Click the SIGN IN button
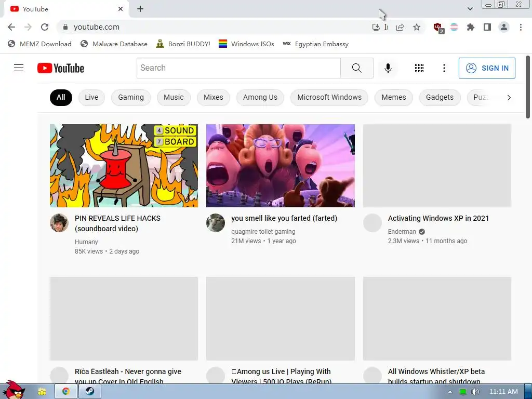Image resolution: width=532 pixels, height=399 pixels. 487,68
